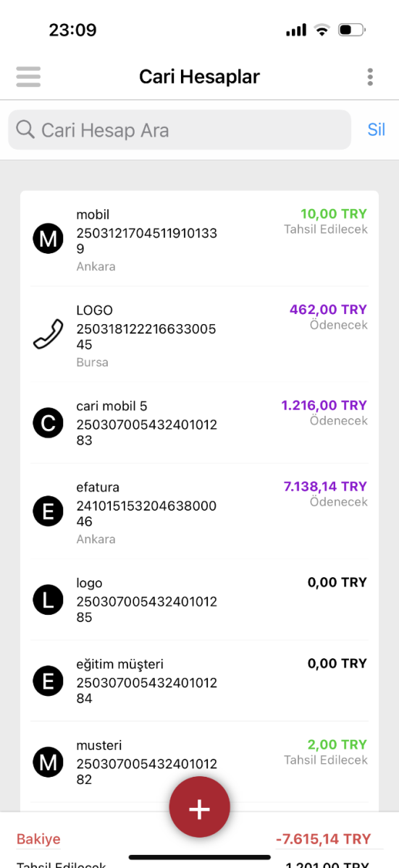Tap the -7.615,14 TRY total balance
This screenshot has height=868, width=399.
point(323,839)
